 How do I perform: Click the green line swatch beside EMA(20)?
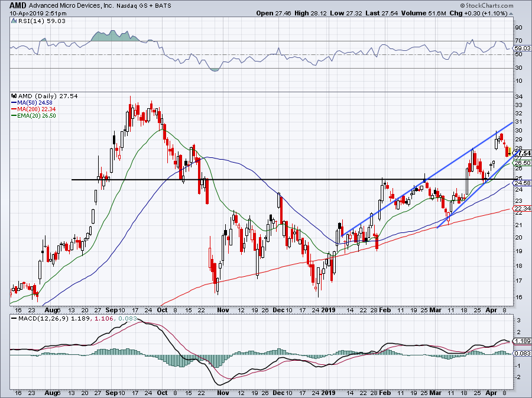pos(14,116)
